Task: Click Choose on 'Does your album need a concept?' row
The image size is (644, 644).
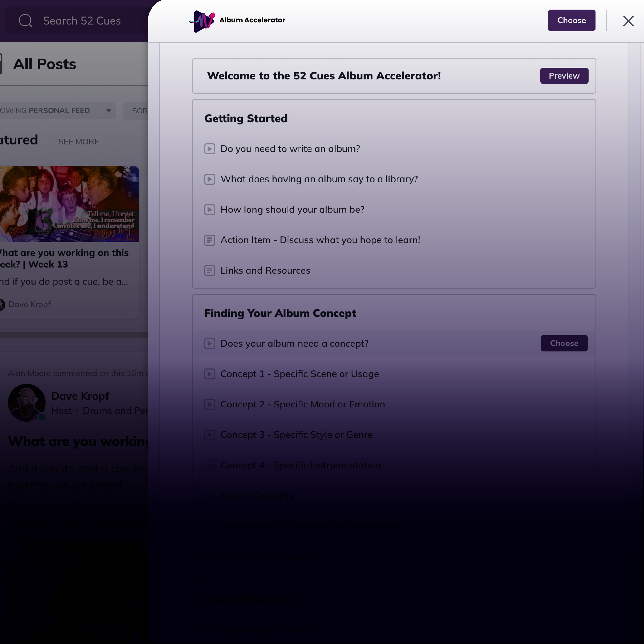Action: 564,343
